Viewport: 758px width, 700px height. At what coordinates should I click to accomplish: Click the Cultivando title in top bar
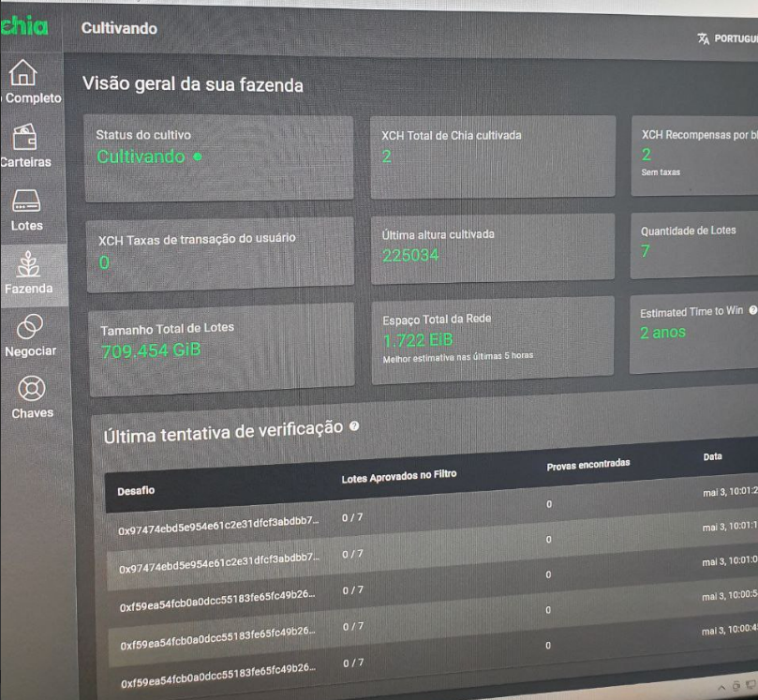(x=119, y=28)
